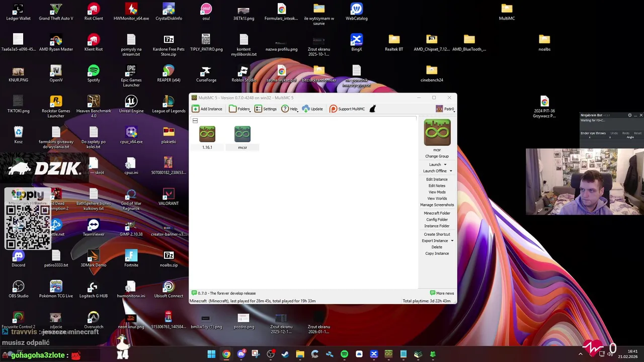This screenshot has height=362, width=644.
Task: Click the black cat icon in toolbar
Action: [373, 109]
